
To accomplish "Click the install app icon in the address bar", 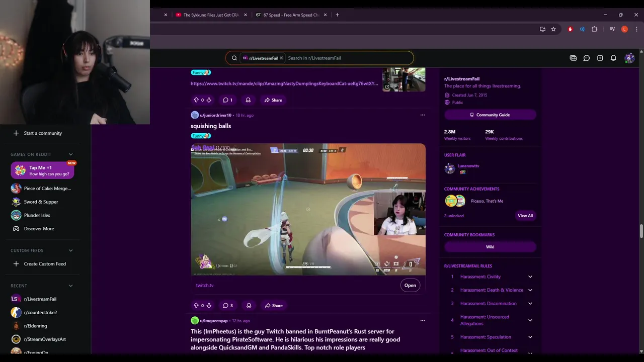I will (542, 29).
